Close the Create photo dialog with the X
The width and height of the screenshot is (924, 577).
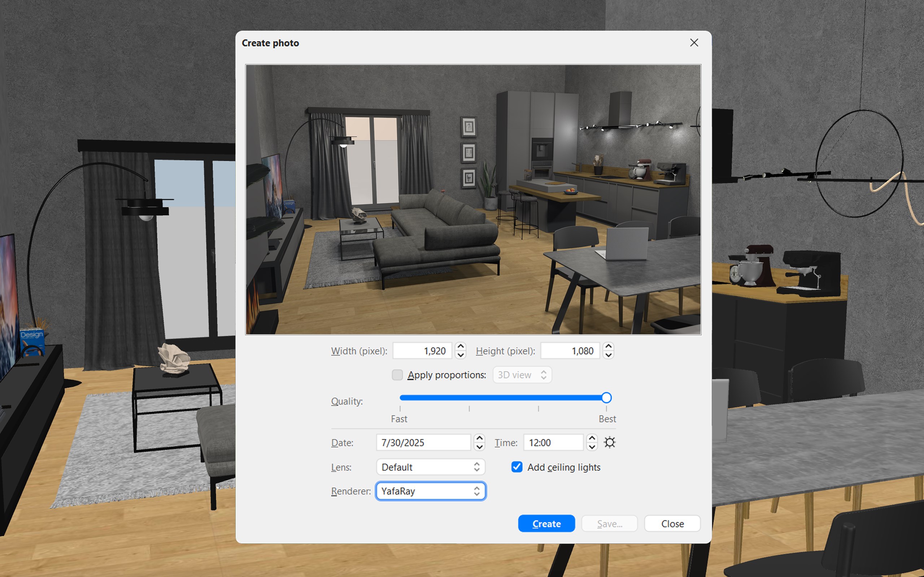click(x=694, y=42)
